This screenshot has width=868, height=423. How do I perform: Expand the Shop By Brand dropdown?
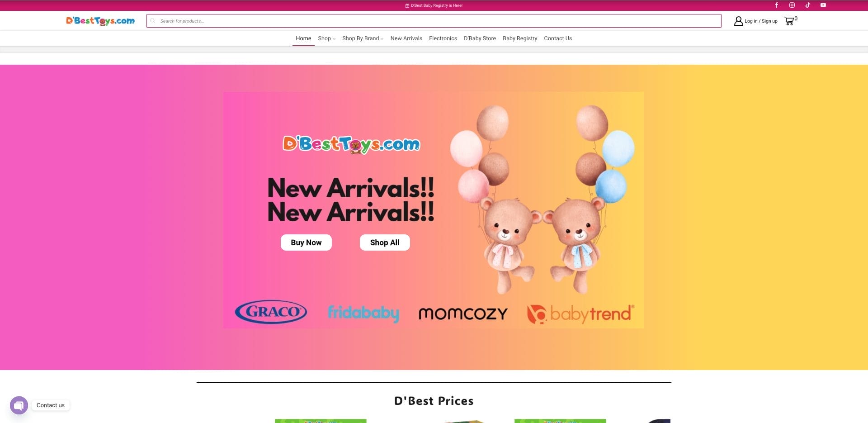[363, 38]
